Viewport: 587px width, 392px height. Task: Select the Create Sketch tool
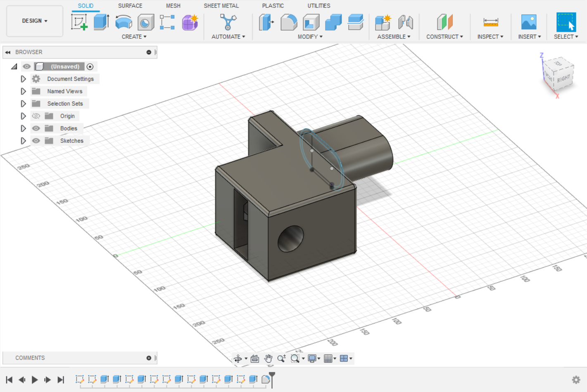79,22
